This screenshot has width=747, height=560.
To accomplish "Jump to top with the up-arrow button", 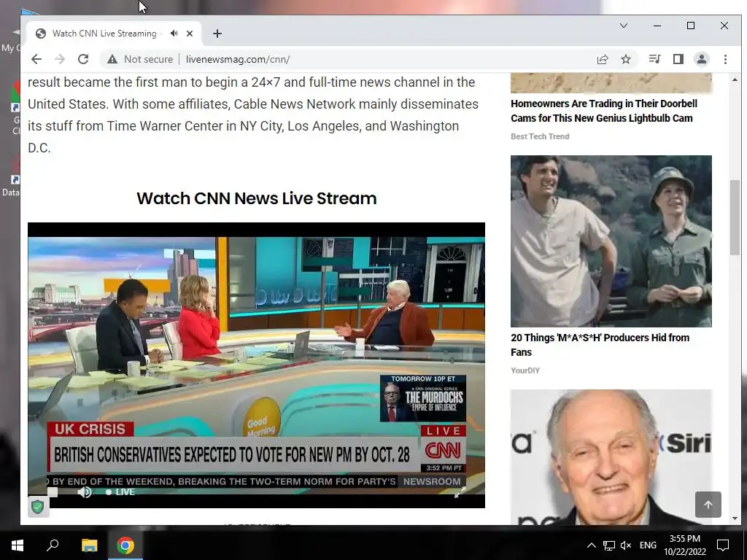I will pos(708,505).
